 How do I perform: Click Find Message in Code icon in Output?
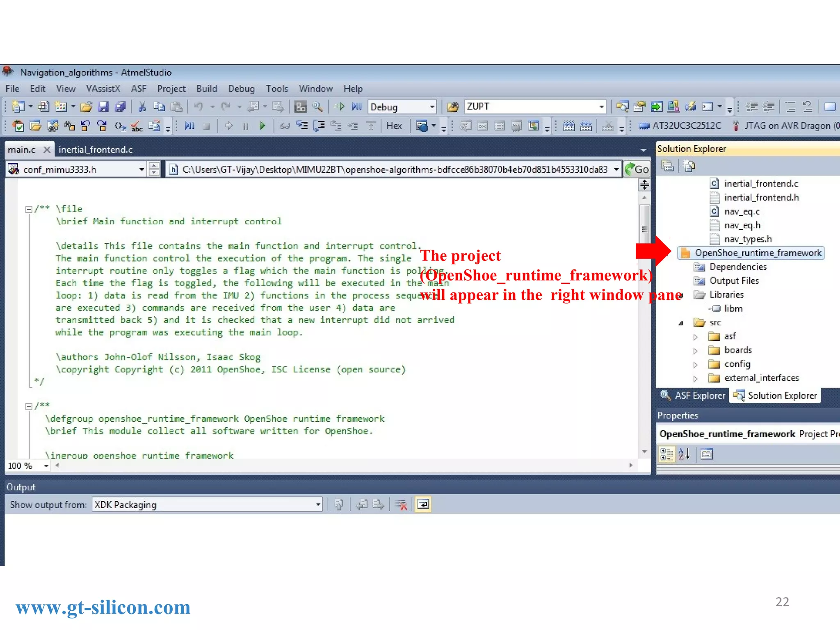pos(339,504)
